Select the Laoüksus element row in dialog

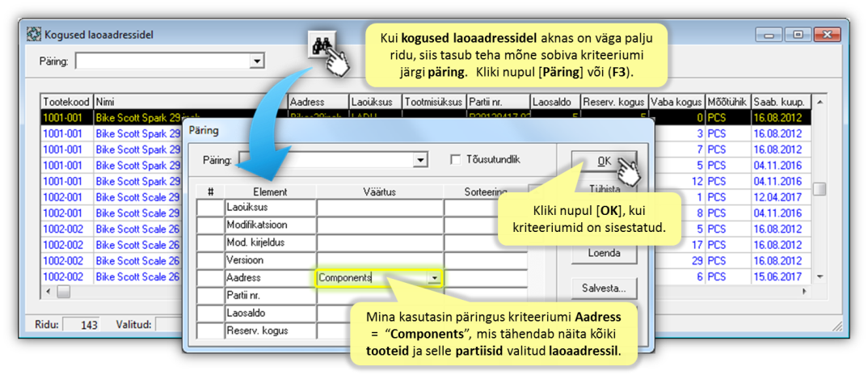(x=270, y=208)
